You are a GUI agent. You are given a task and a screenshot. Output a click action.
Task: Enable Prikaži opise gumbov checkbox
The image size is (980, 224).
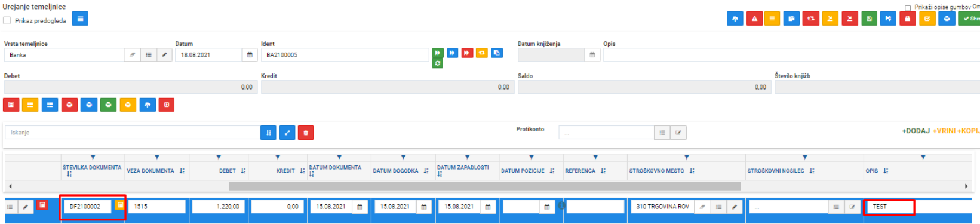coord(908,8)
